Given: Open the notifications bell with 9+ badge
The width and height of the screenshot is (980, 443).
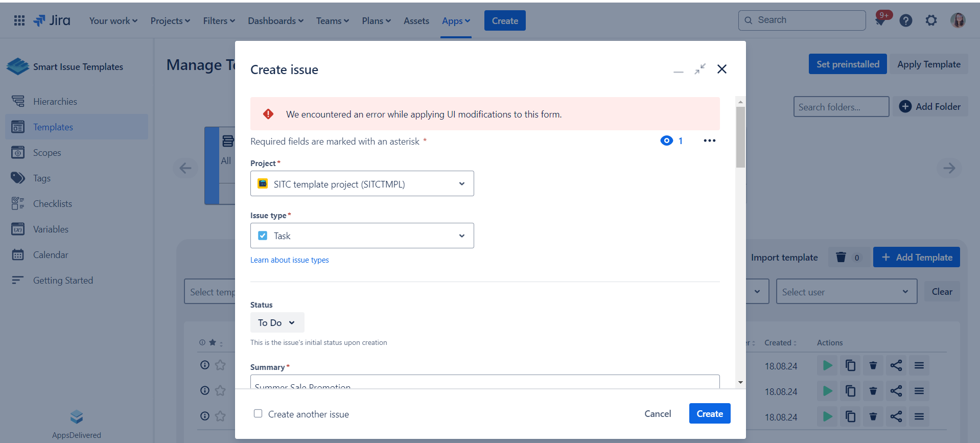Looking at the screenshot, I should pyautogui.click(x=880, y=20).
